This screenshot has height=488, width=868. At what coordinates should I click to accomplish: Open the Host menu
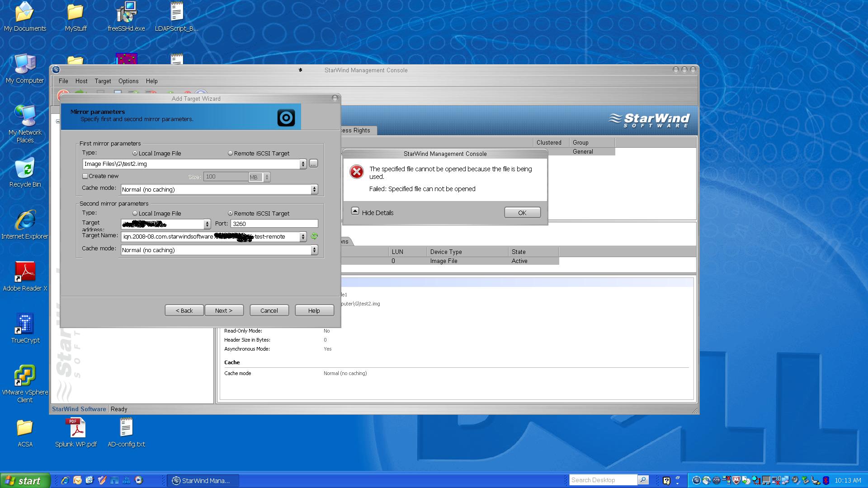click(x=81, y=81)
